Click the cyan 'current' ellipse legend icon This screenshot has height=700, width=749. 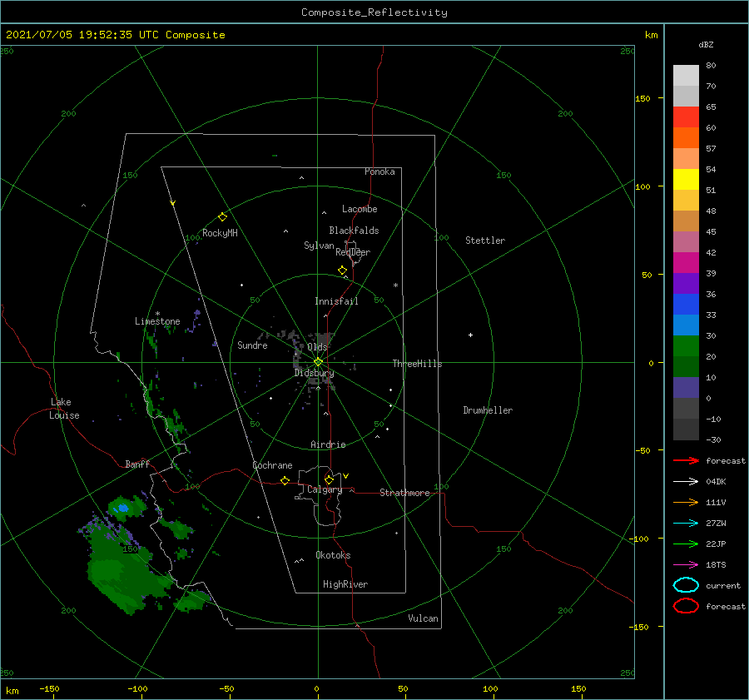(686, 585)
